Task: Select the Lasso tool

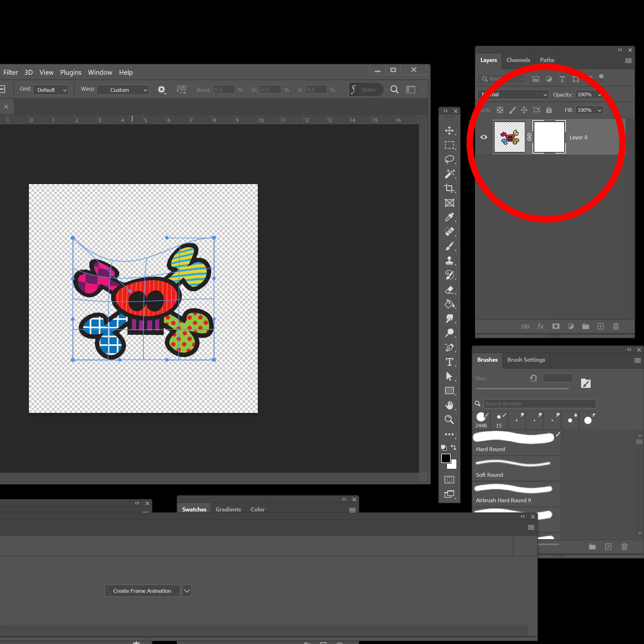Action: [x=449, y=159]
